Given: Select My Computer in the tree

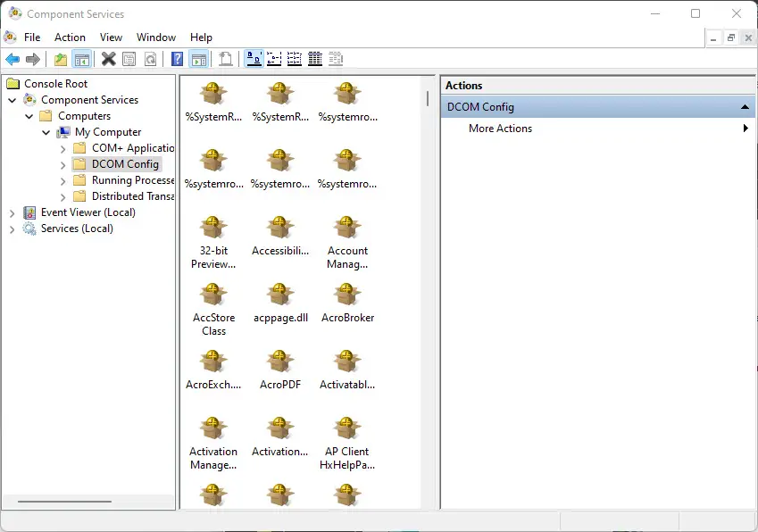Looking at the screenshot, I should 108,132.
